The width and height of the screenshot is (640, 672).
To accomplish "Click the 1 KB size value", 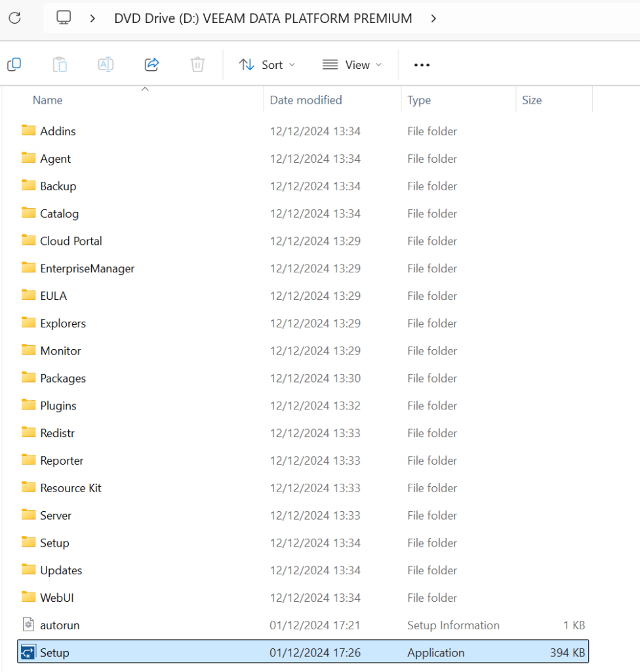I will 574,625.
